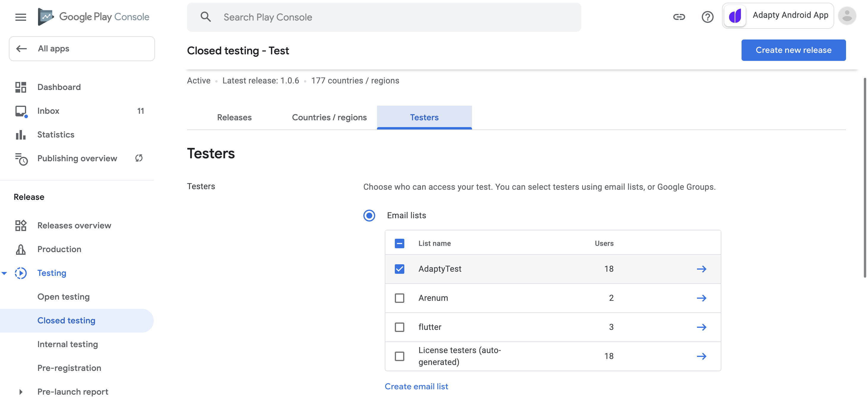The width and height of the screenshot is (868, 408).
Task: Click the Create email list link
Action: pyautogui.click(x=416, y=386)
